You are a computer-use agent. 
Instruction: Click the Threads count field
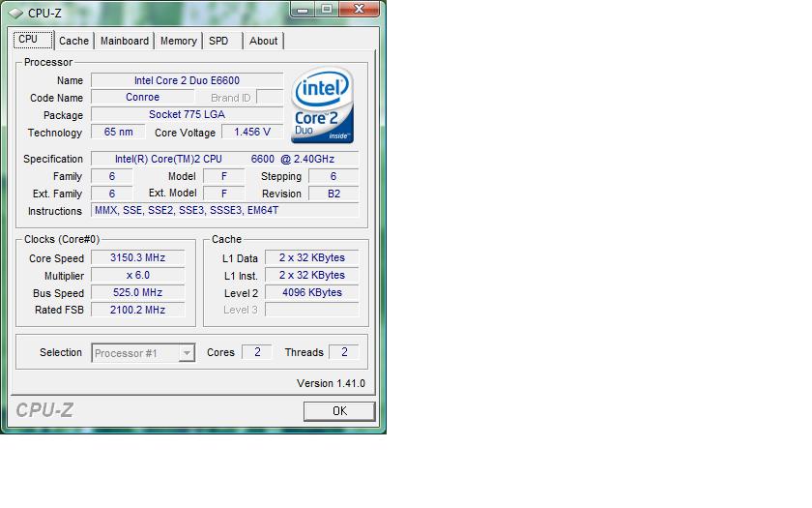[344, 352]
